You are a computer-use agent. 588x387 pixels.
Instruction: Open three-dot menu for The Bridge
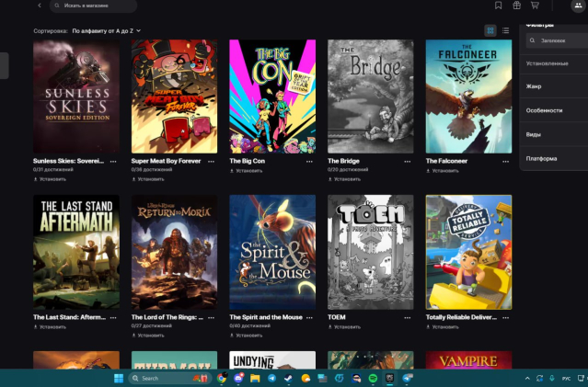point(408,161)
